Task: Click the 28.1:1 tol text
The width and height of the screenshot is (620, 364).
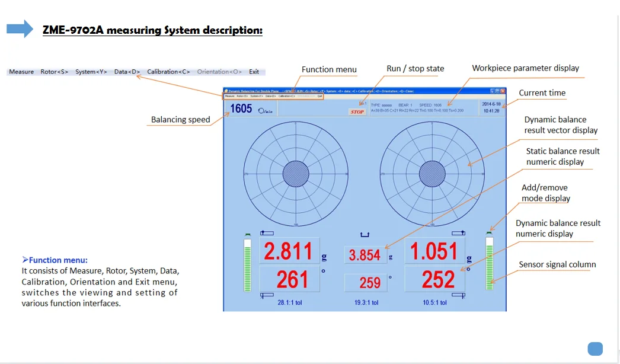Action: tap(289, 302)
